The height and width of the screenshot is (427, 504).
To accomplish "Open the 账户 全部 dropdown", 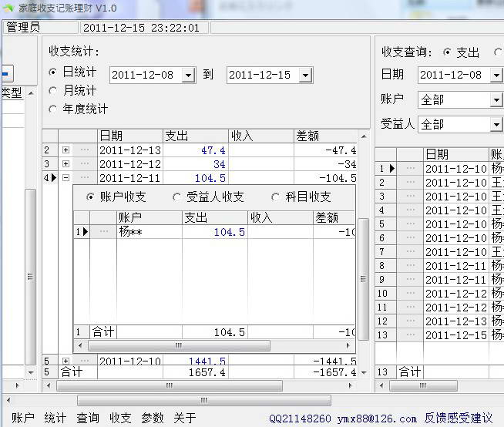I will (496, 99).
